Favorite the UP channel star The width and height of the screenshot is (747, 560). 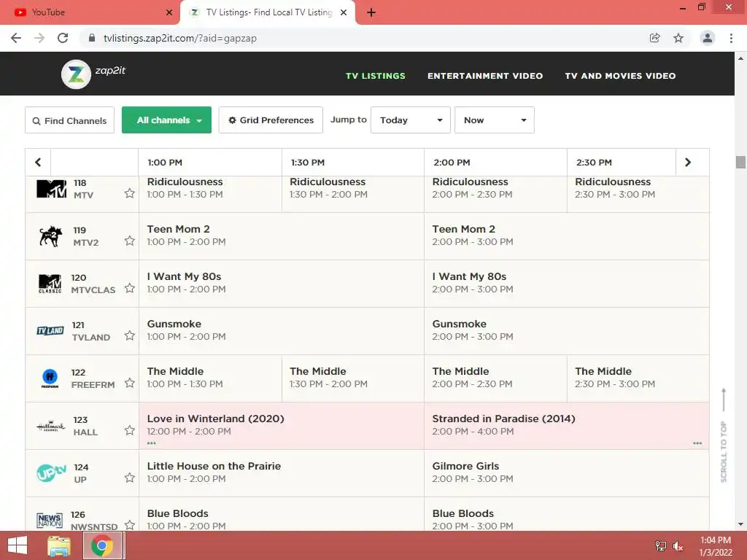click(130, 478)
